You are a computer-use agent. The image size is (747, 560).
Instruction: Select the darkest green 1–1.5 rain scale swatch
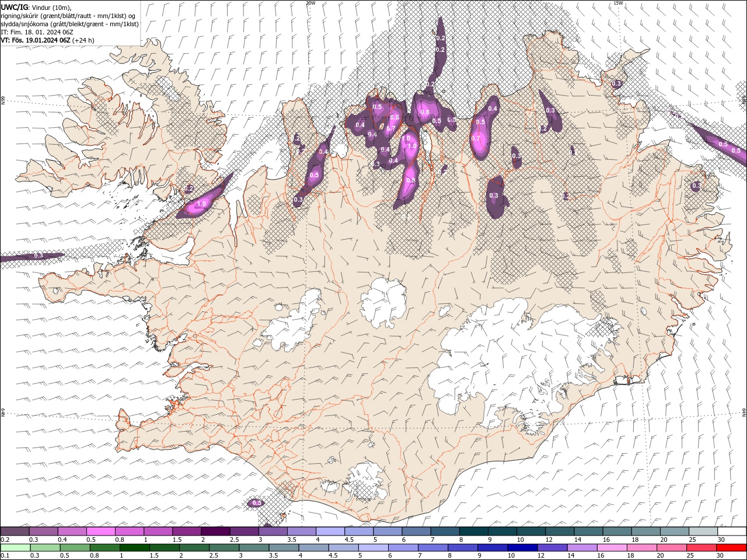[135, 548]
